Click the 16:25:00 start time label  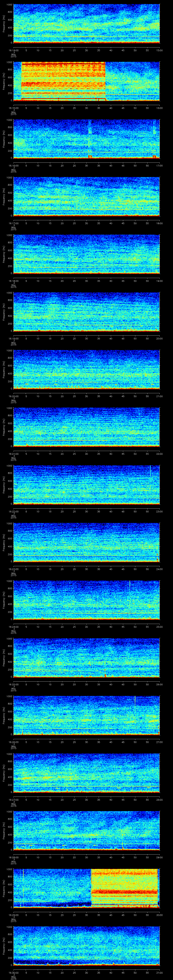[13, 684]
